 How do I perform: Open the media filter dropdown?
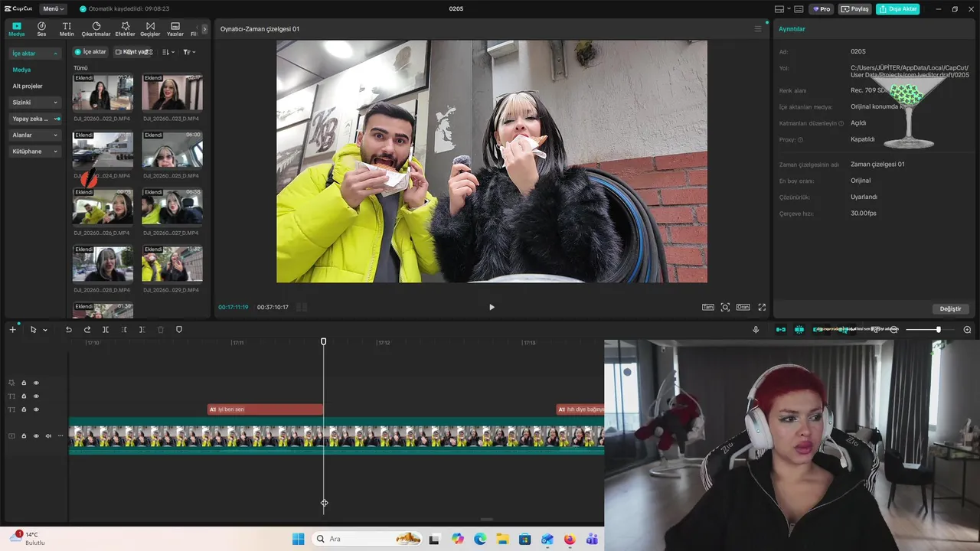(x=189, y=52)
